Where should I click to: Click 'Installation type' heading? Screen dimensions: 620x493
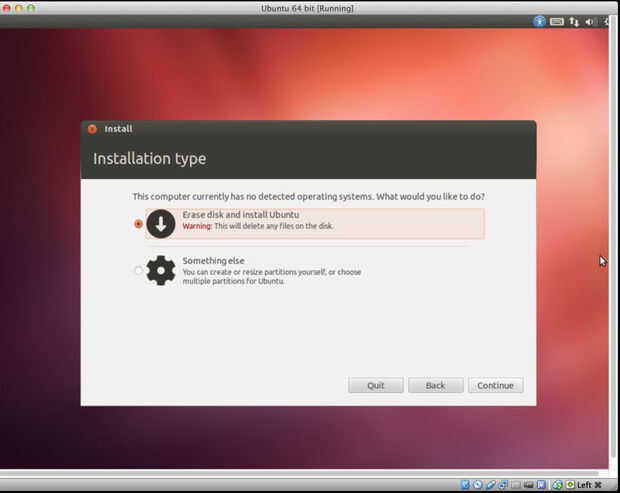click(149, 159)
